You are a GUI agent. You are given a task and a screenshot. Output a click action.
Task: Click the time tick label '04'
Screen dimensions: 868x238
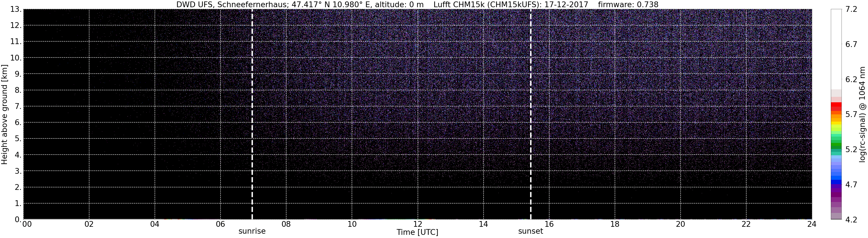click(155, 224)
